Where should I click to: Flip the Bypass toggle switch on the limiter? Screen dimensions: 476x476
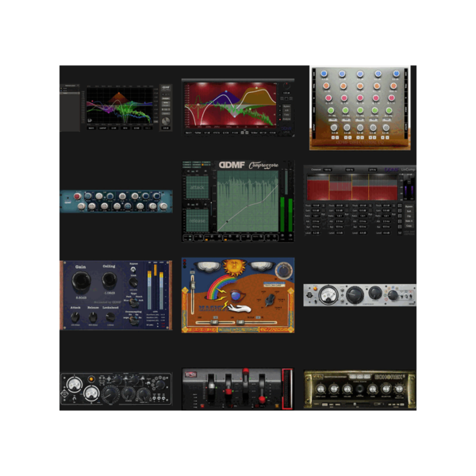tap(133, 269)
